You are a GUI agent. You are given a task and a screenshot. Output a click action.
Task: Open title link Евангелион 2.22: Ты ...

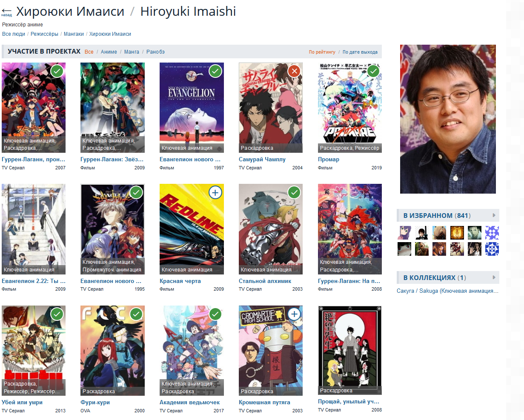[34, 281]
